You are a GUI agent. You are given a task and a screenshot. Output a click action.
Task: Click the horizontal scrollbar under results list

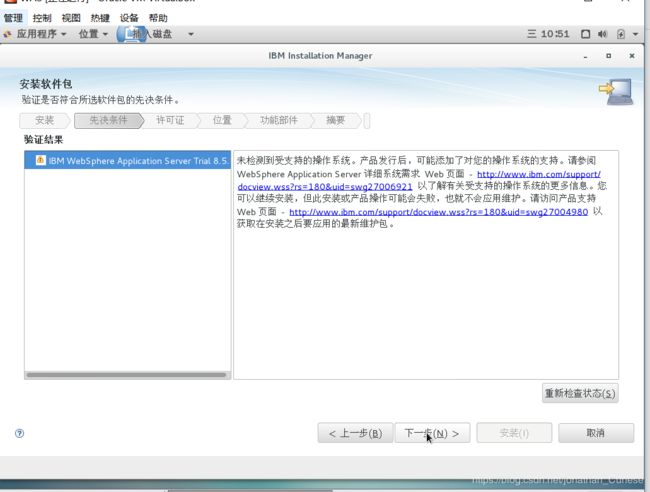(126, 375)
